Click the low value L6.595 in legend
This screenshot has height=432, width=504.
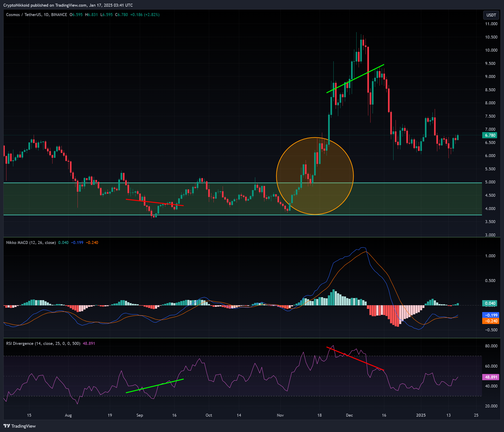pyautogui.click(x=107, y=15)
